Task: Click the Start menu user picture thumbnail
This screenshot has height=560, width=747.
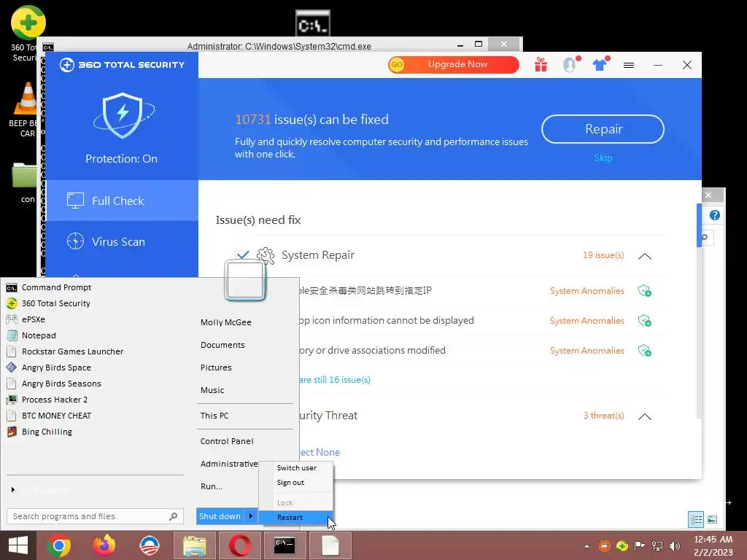Action: pos(245,281)
